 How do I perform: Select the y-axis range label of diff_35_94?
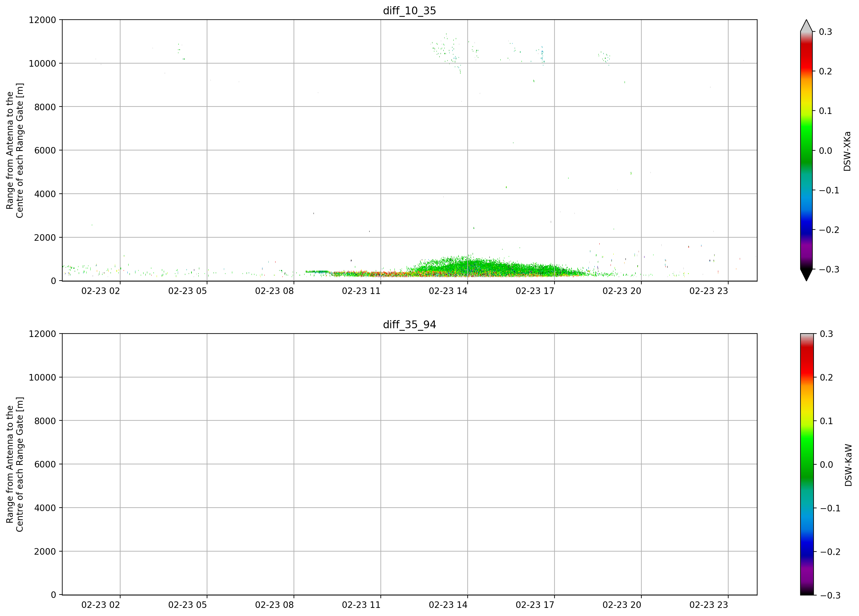pyautogui.click(x=15, y=464)
